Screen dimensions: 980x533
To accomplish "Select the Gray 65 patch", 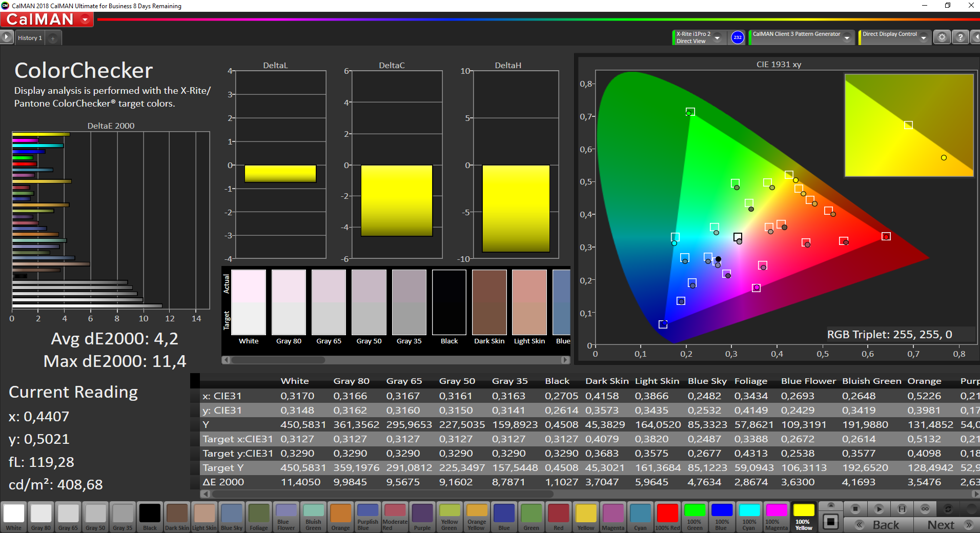I will (68, 517).
